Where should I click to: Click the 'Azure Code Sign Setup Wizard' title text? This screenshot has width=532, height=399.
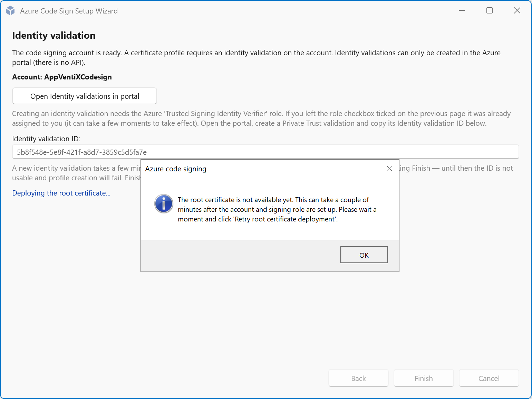pos(69,11)
